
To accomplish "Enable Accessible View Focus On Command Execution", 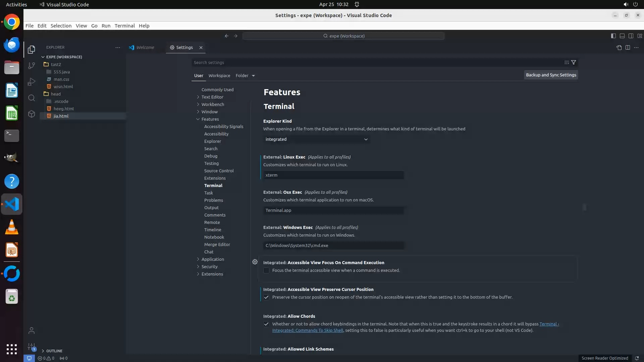I will click(x=266, y=270).
